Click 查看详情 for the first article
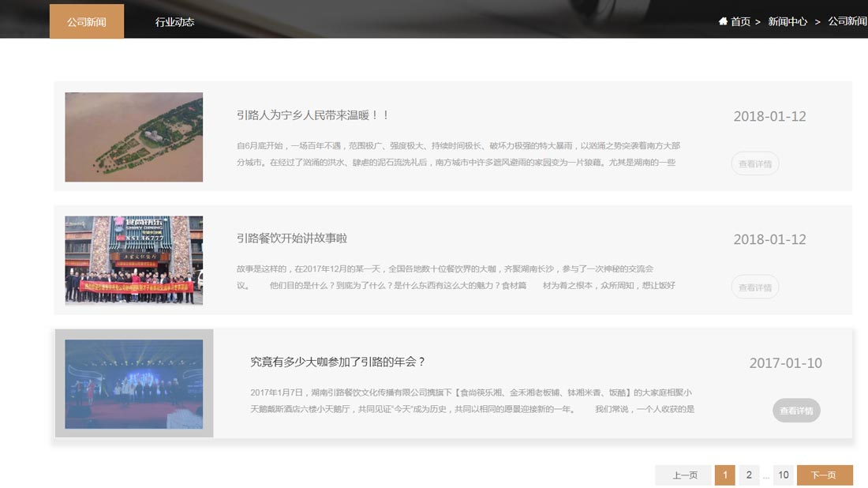The image size is (868, 488). tap(755, 164)
